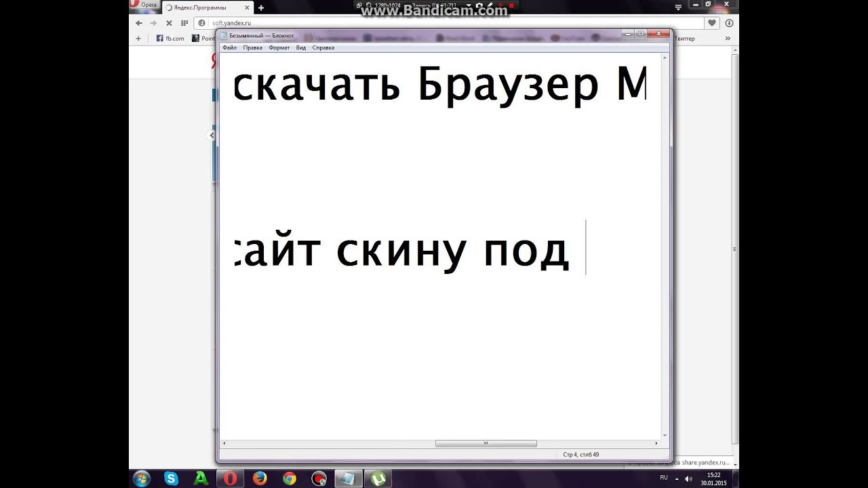Image resolution: width=868 pixels, height=488 pixels.
Task: Switch to Opera from the taskbar
Action: 231,479
